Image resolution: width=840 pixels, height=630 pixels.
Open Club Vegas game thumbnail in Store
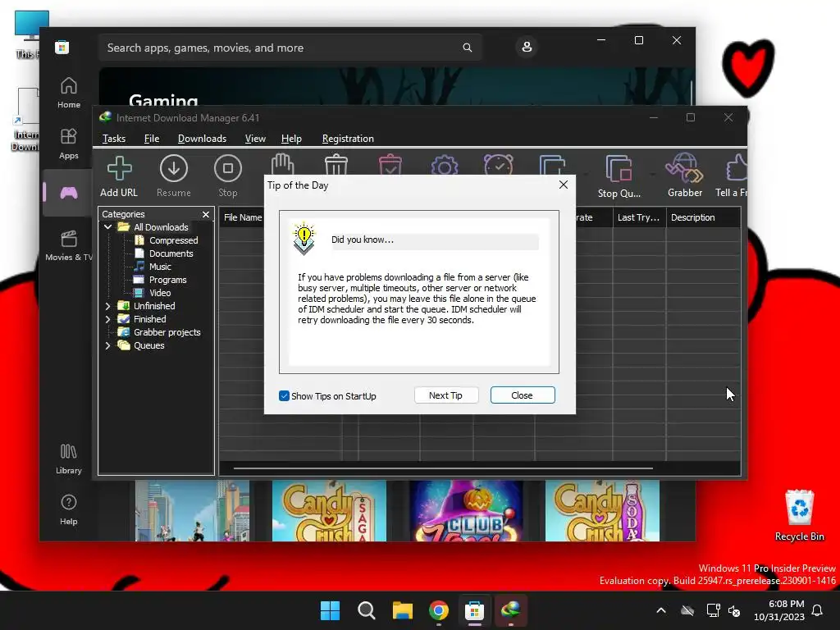click(x=466, y=510)
